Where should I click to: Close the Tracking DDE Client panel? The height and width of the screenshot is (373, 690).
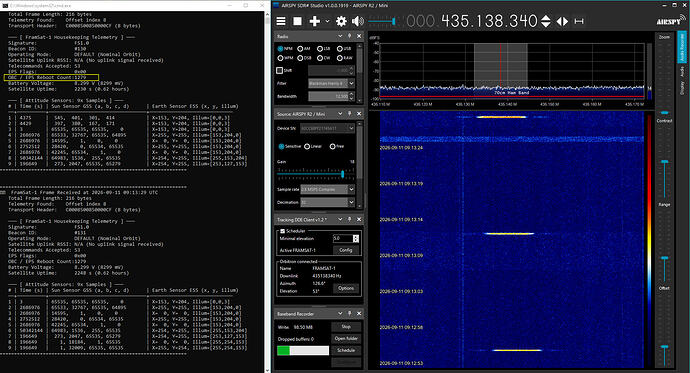tap(359, 219)
